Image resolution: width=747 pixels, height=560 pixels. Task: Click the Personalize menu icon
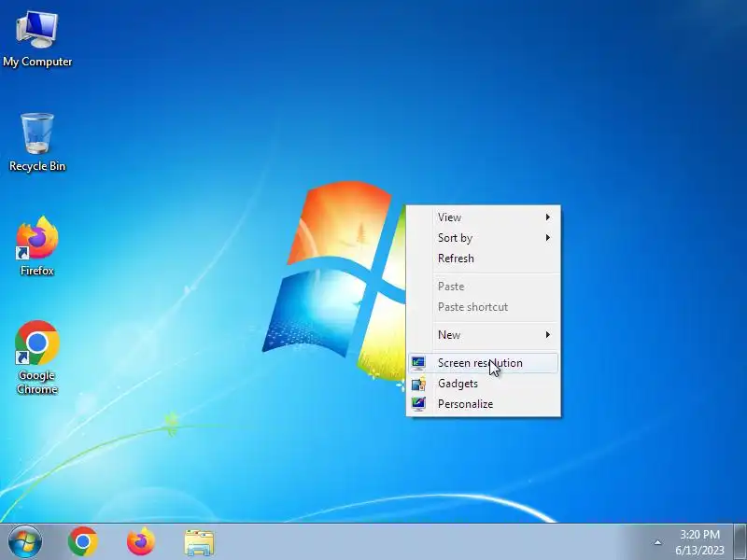(x=418, y=404)
